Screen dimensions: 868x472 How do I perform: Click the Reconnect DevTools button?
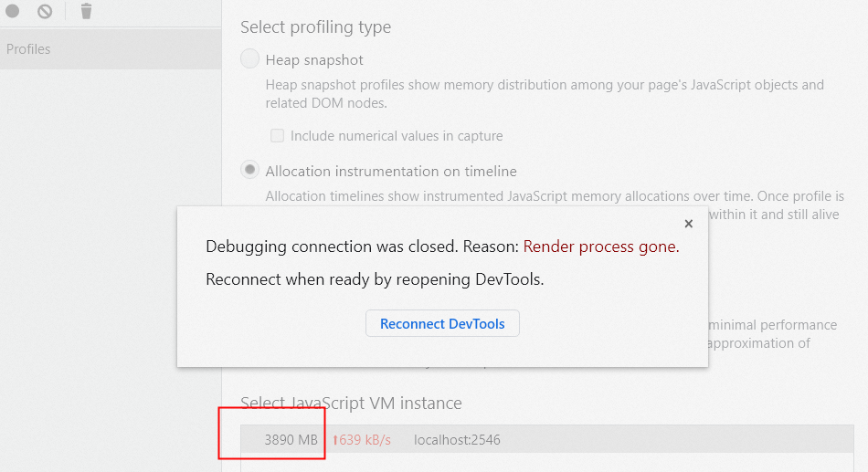coord(442,323)
